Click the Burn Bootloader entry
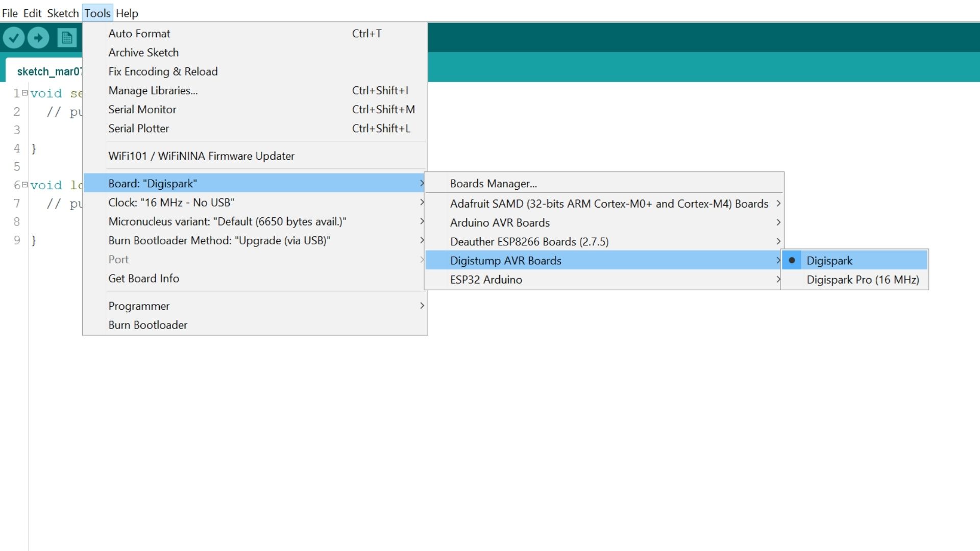The height and width of the screenshot is (551, 980). pos(255,325)
